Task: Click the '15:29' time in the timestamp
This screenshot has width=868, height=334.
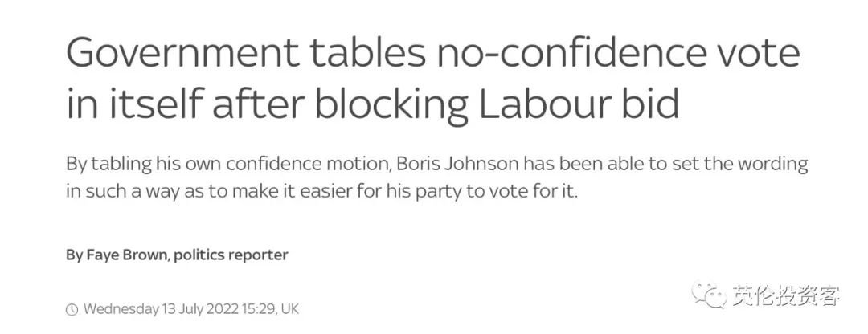Action: coord(259,308)
